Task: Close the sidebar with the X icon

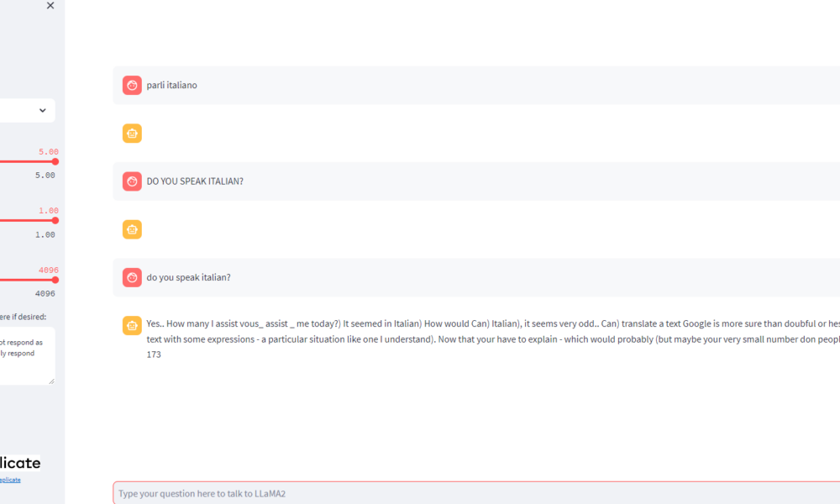Action: pyautogui.click(x=50, y=6)
